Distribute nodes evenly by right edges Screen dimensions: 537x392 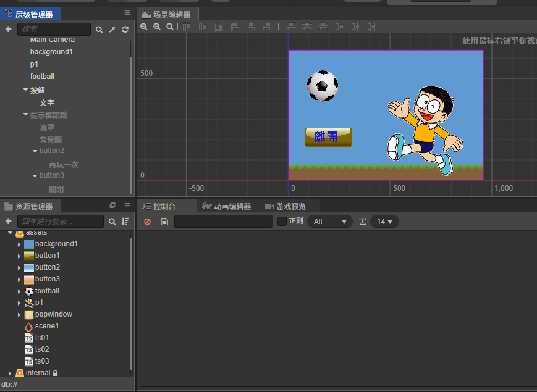pos(371,27)
